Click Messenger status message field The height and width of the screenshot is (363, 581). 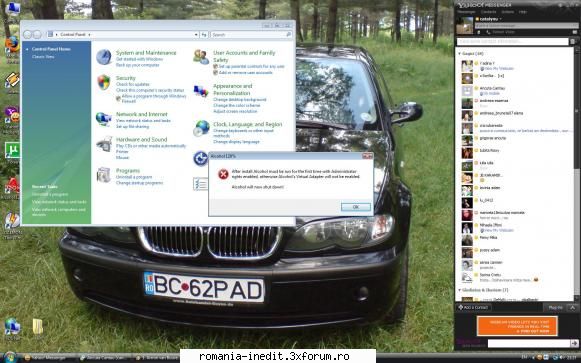click(527, 26)
